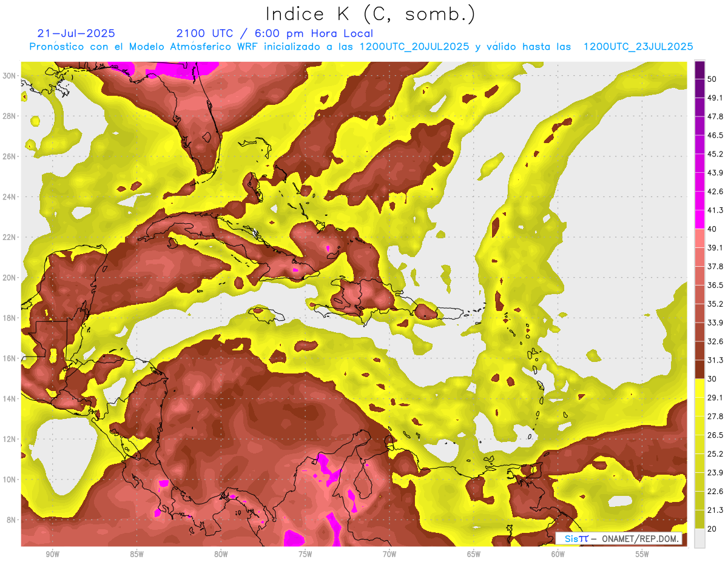Click the colorbar value label 23.9

tap(715, 472)
